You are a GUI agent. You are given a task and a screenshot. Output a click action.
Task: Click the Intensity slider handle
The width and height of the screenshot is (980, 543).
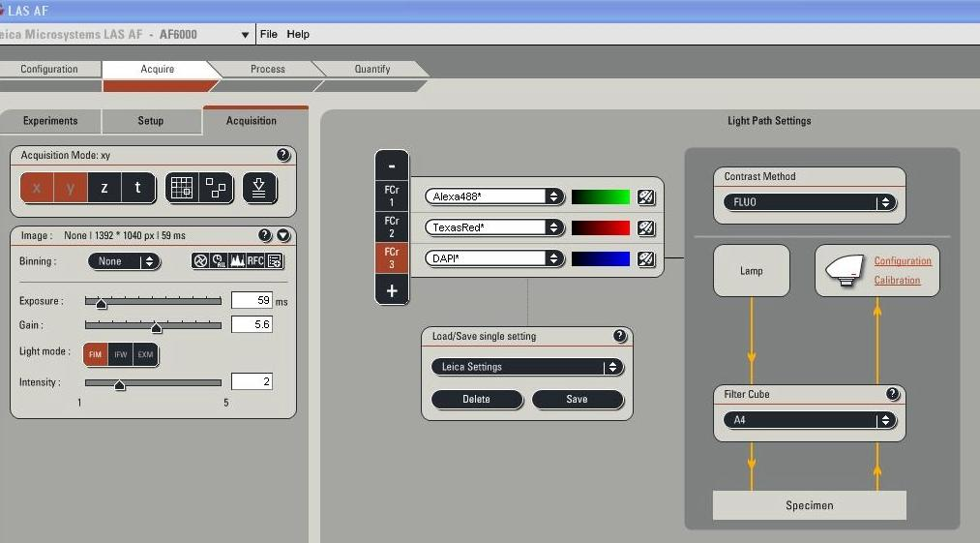pos(119,384)
